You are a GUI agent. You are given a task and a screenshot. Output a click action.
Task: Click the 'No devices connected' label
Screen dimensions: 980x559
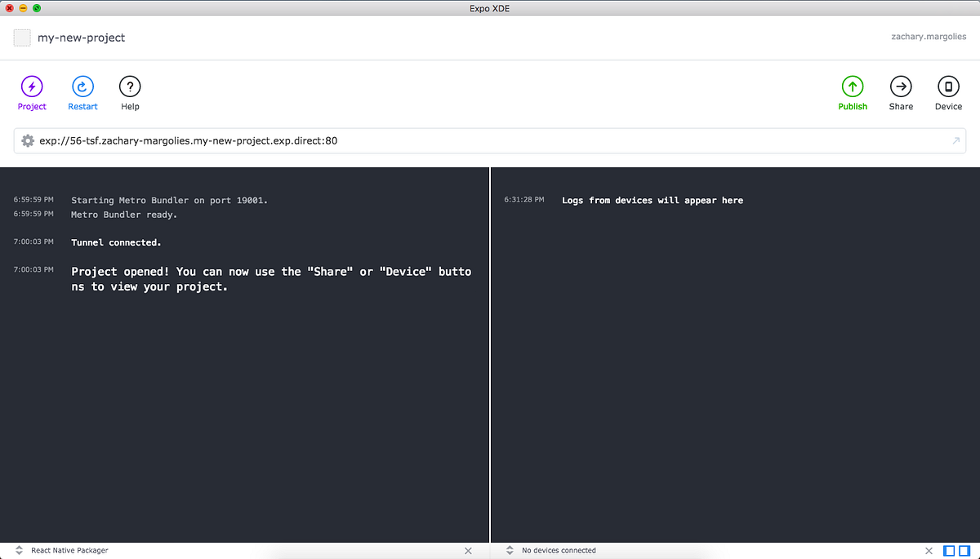[x=559, y=551]
